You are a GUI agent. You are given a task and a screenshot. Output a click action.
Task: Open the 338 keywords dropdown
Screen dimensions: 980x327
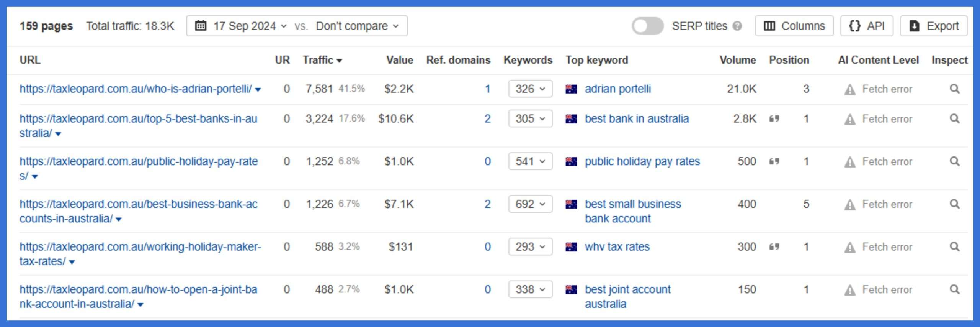pos(530,289)
